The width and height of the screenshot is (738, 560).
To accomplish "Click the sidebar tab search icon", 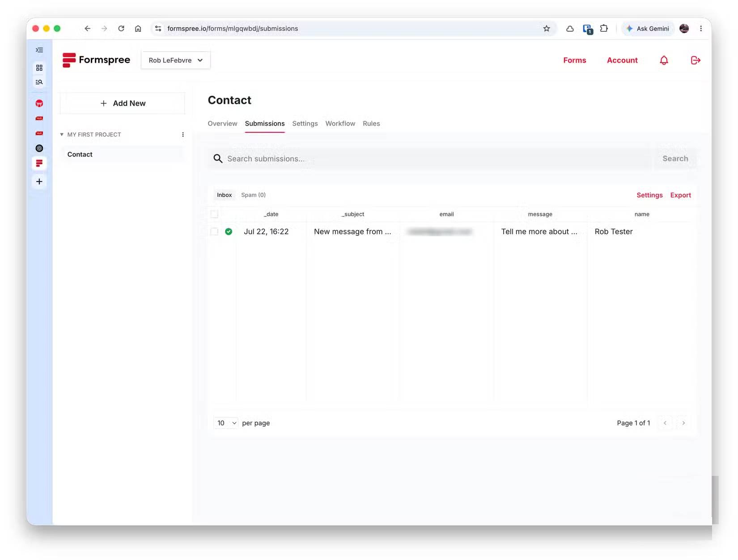I will [39, 82].
